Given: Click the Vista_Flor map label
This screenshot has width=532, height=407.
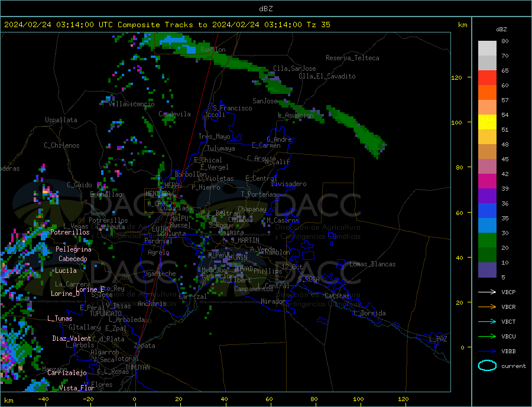Looking at the screenshot, I should click(x=77, y=388).
